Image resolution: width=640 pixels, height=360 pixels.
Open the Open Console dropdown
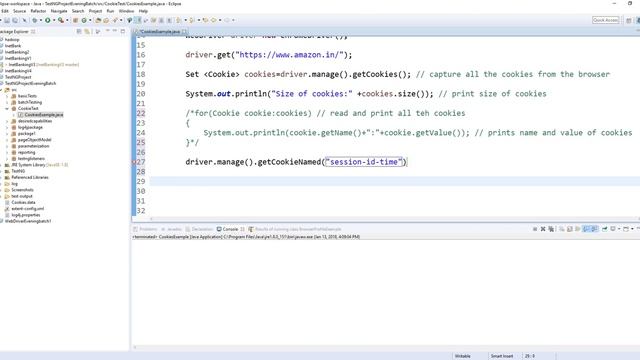[632, 229]
